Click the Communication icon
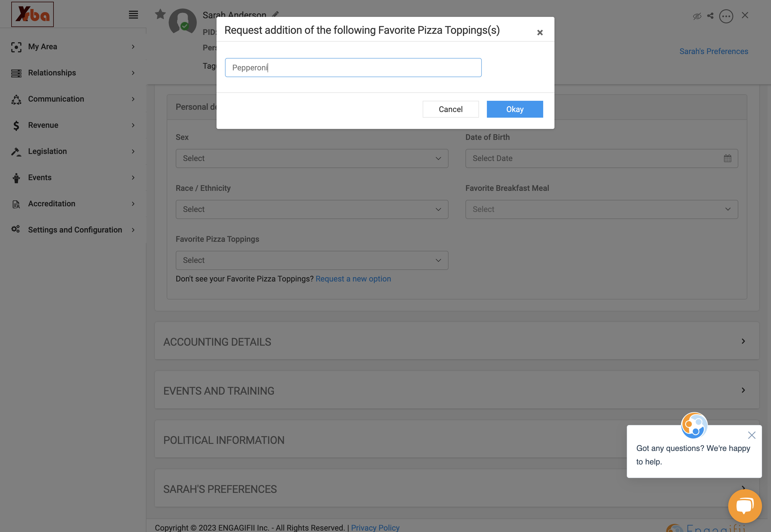 pyautogui.click(x=16, y=99)
